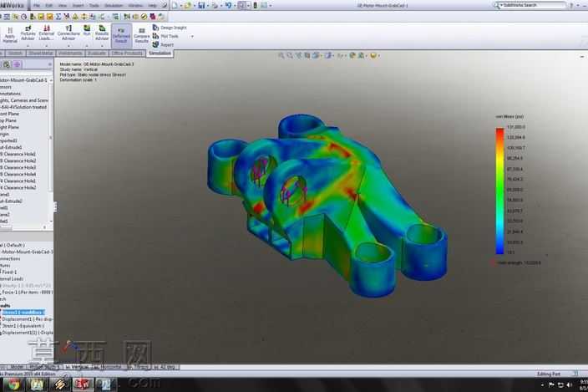Open the Window menu
The width and height of the screenshot is (588, 392).
[135, 6]
